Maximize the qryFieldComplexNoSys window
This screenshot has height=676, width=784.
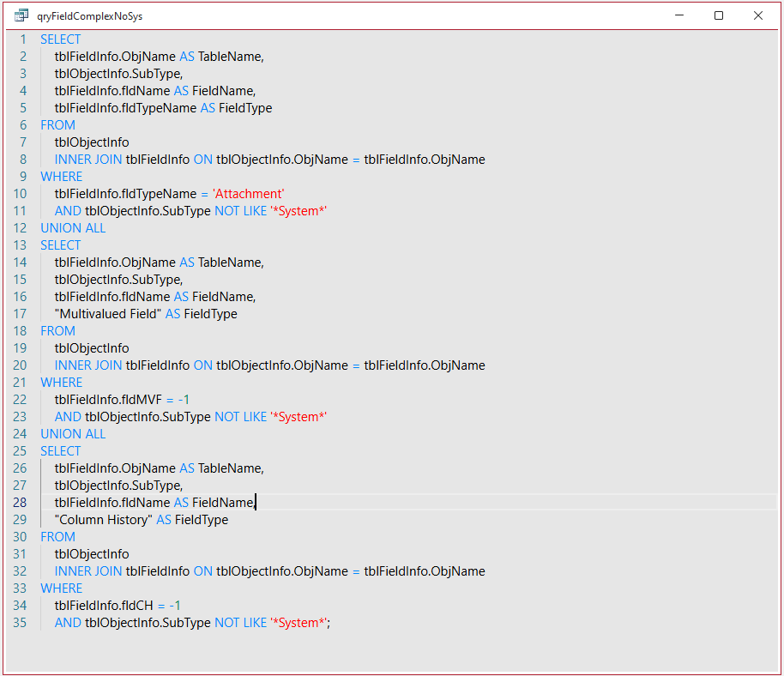coord(719,15)
